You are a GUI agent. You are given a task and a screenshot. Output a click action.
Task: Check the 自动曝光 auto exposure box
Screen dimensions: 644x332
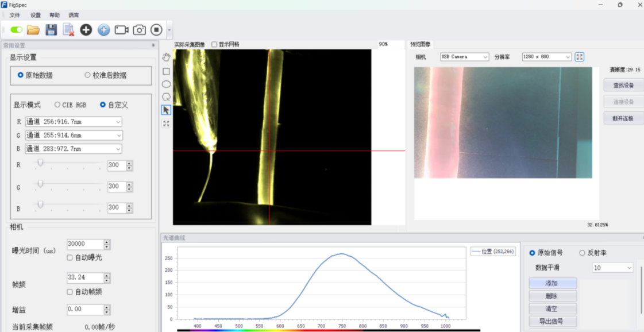[70, 257]
